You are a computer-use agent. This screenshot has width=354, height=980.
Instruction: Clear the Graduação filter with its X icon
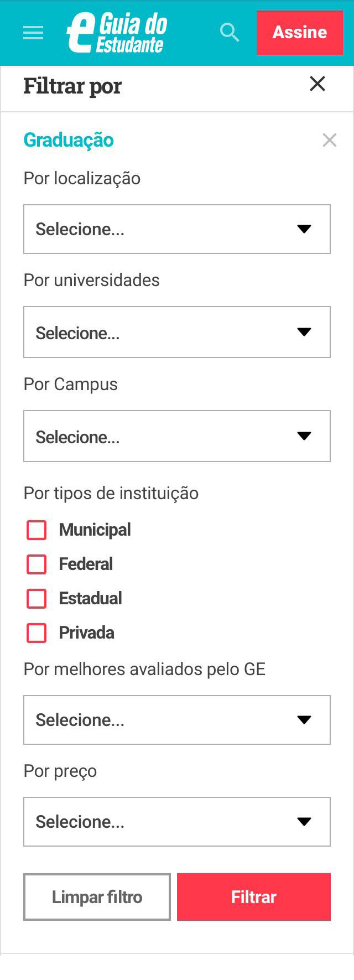(330, 140)
